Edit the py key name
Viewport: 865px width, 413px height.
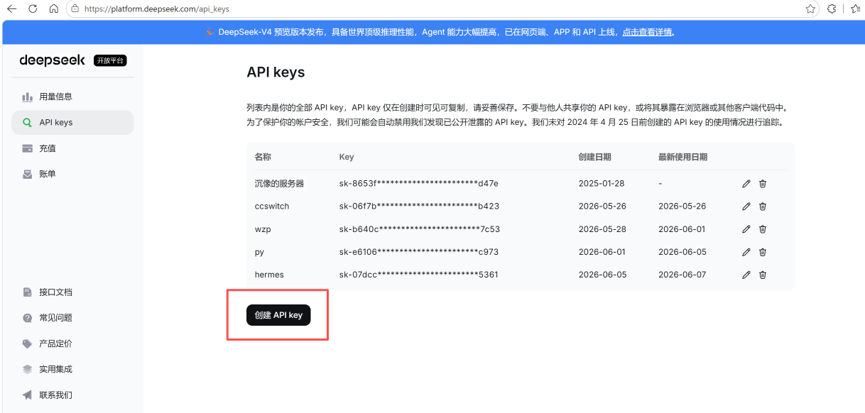click(746, 252)
